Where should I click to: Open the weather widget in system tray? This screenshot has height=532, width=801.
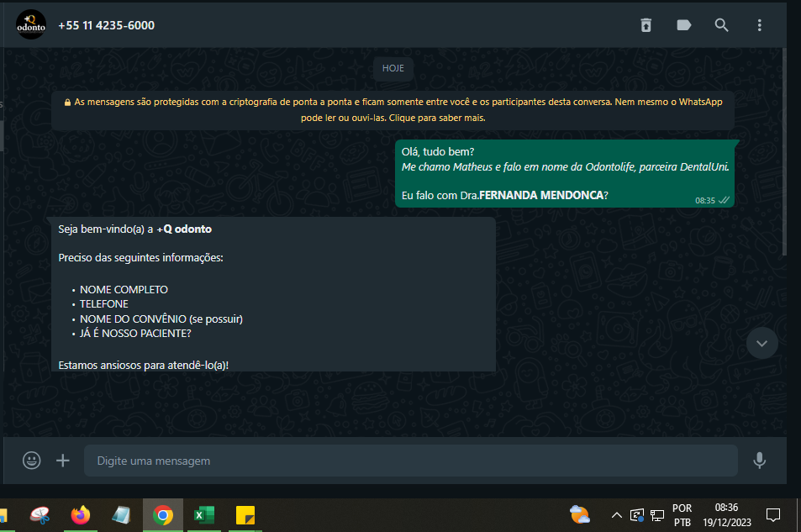tap(580, 514)
